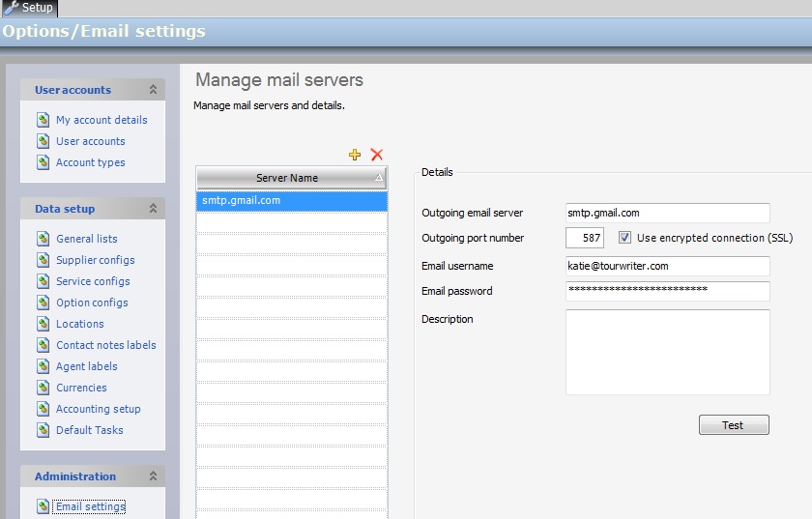This screenshot has height=519, width=812.
Task: Click the icon next to Supplier configs
Action: (x=43, y=260)
